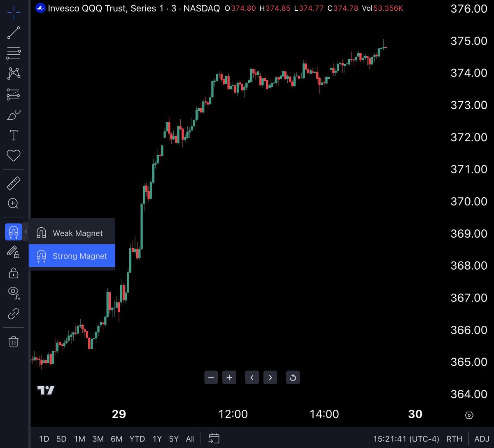Image resolution: width=494 pixels, height=448 pixels.
Task: Click the RTH session button
Action: [454, 439]
